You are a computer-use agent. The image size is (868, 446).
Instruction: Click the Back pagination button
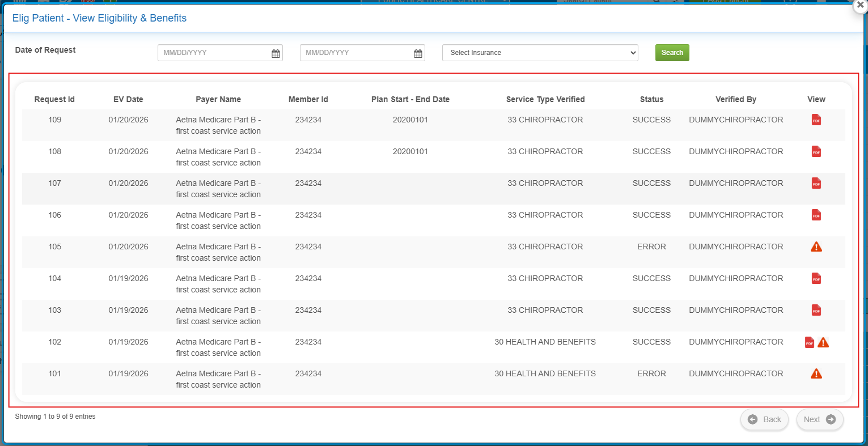click(764, 419)
